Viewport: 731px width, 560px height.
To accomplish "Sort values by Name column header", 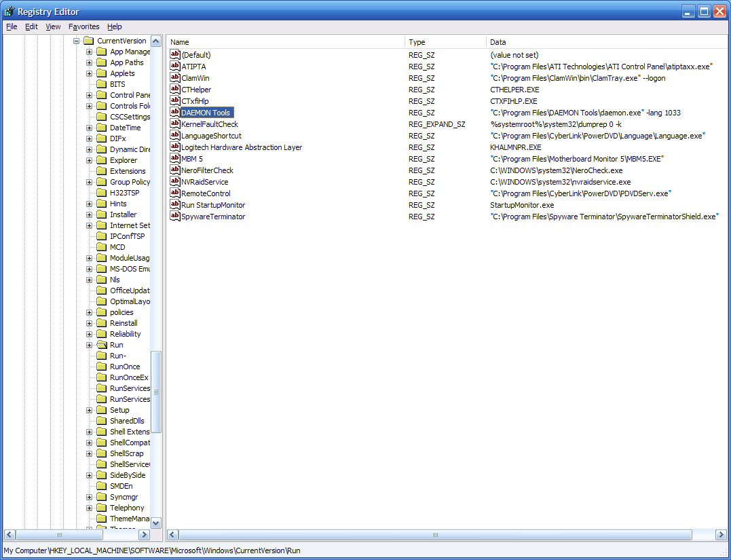I will point(285,42).
